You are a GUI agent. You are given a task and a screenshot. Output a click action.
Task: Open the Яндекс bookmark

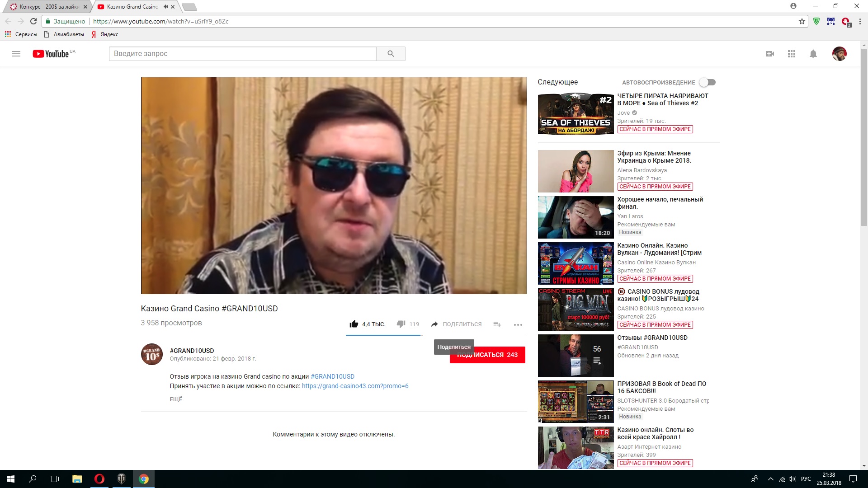104,34
